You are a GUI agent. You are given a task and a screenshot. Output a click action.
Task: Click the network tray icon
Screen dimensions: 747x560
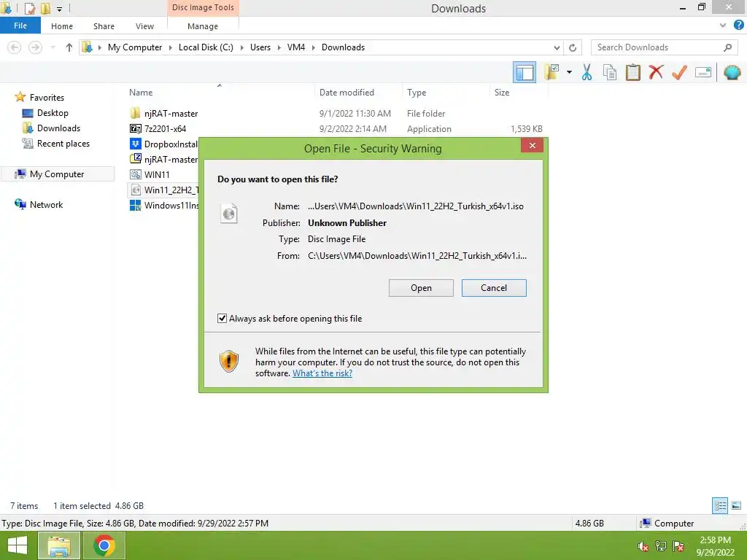tap(661, 546)
